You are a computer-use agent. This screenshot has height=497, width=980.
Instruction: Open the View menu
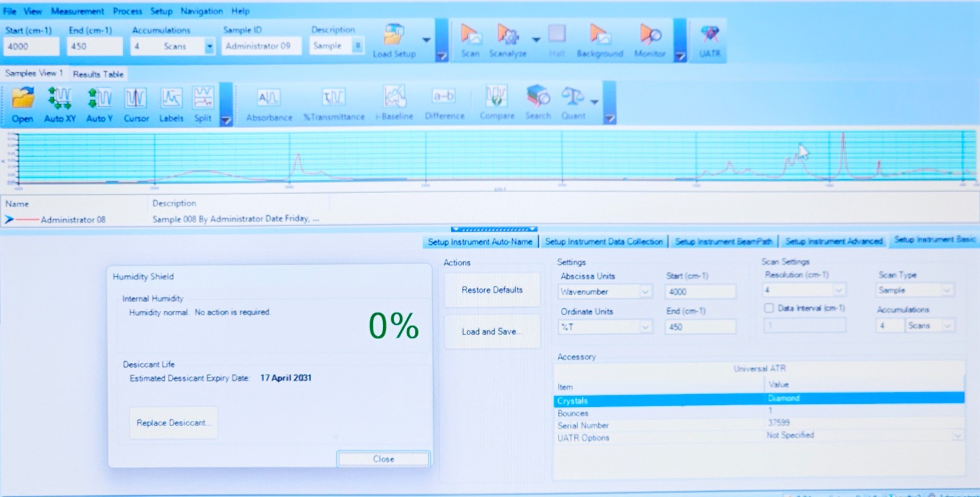[32, 11]
